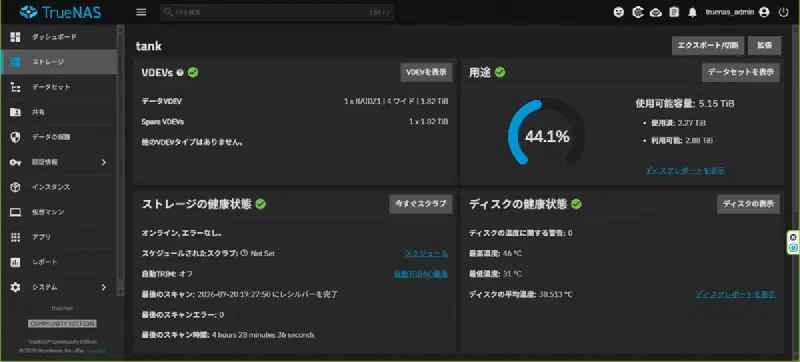Click the インスタンス cube icon in sidebar
This screenshot has width=800, height=362.
tap(15, 187)
